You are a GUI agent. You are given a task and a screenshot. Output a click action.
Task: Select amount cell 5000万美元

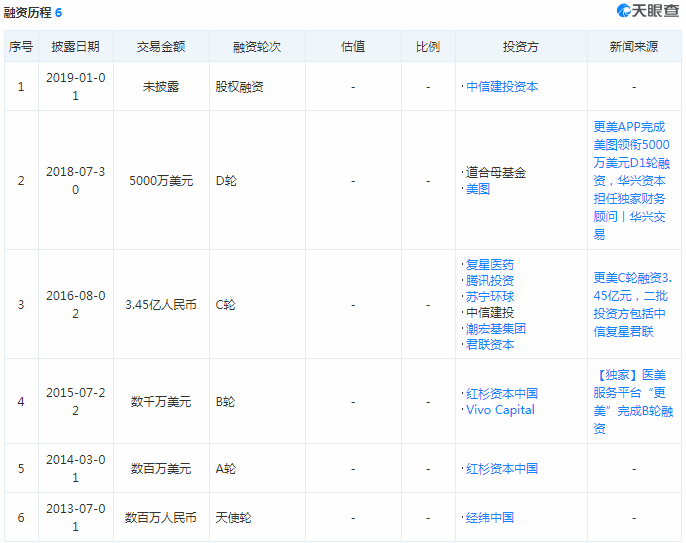[x=161, y=180]
